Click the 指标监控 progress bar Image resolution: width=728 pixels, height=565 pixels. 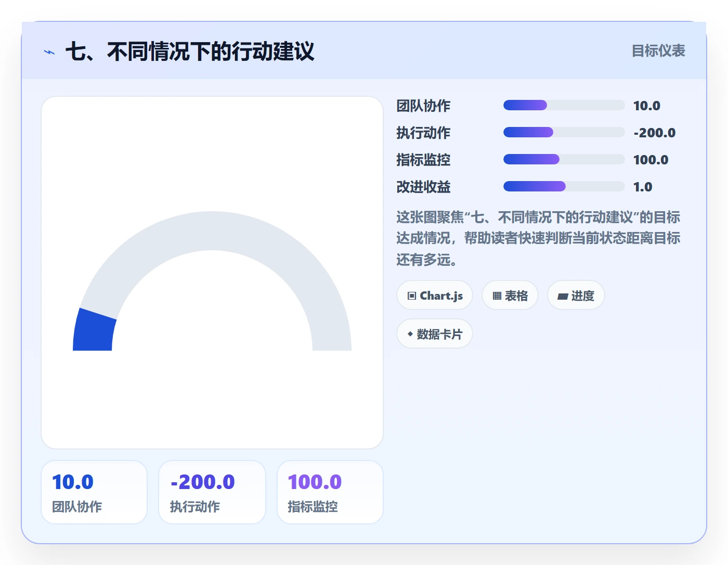tap(564, 159)
